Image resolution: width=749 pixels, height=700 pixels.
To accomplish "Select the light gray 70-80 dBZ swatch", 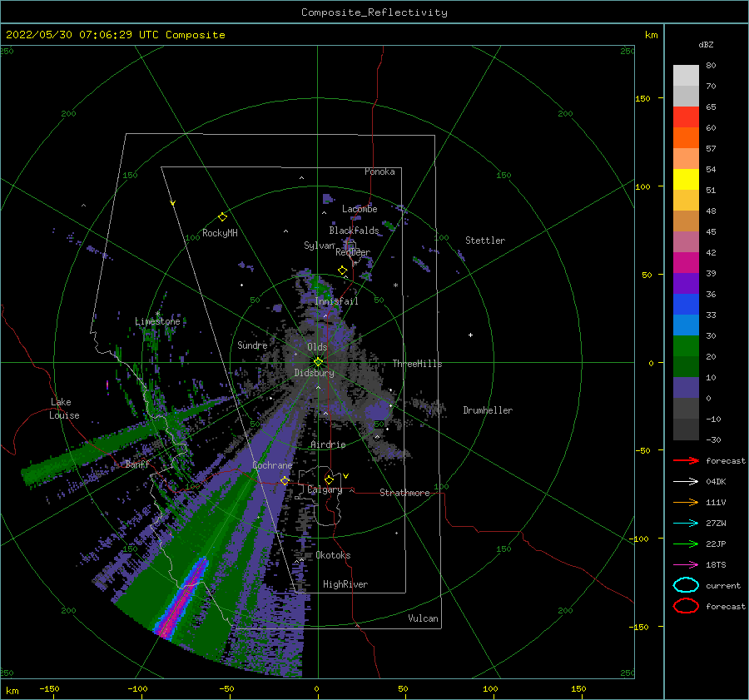I will click(x=686, y=76).
